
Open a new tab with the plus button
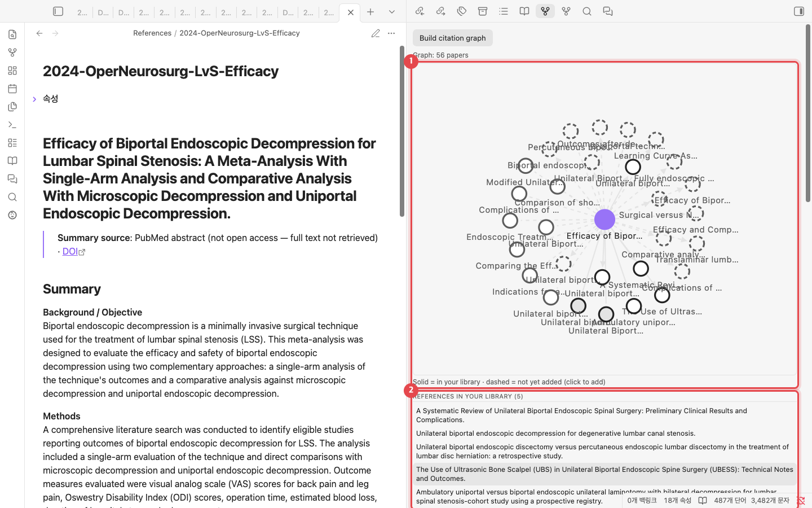(370, 12)
